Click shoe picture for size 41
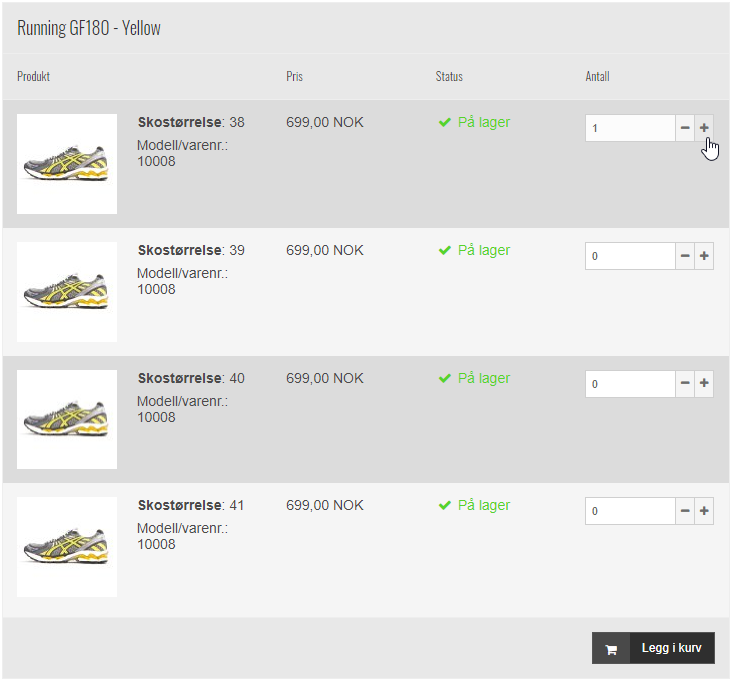This screenshot has width=732, height=681. tap(67, 547)
